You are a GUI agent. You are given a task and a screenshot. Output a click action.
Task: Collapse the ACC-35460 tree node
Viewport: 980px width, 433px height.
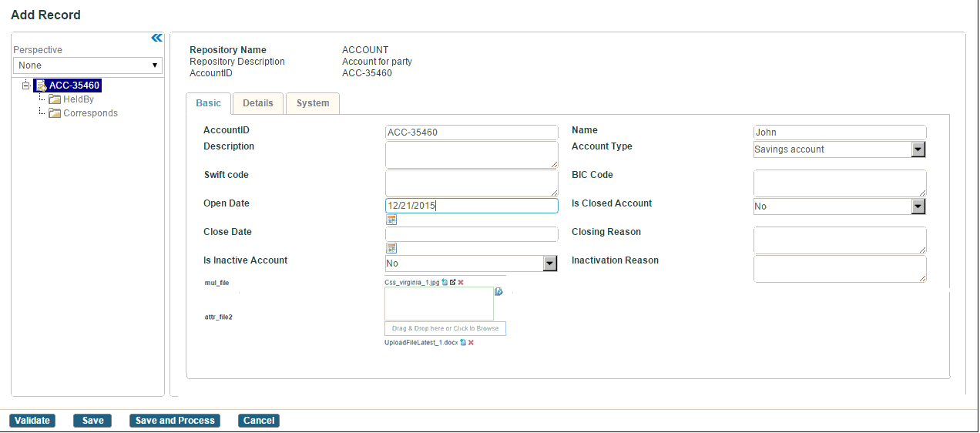point(27,86)
